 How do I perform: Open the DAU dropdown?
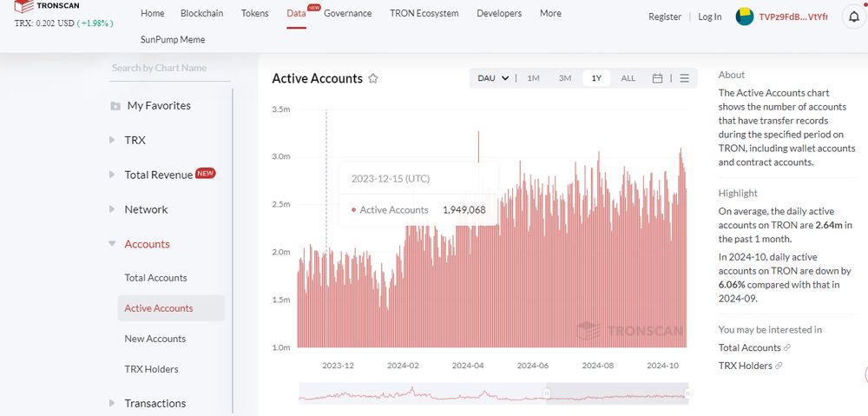493,78
